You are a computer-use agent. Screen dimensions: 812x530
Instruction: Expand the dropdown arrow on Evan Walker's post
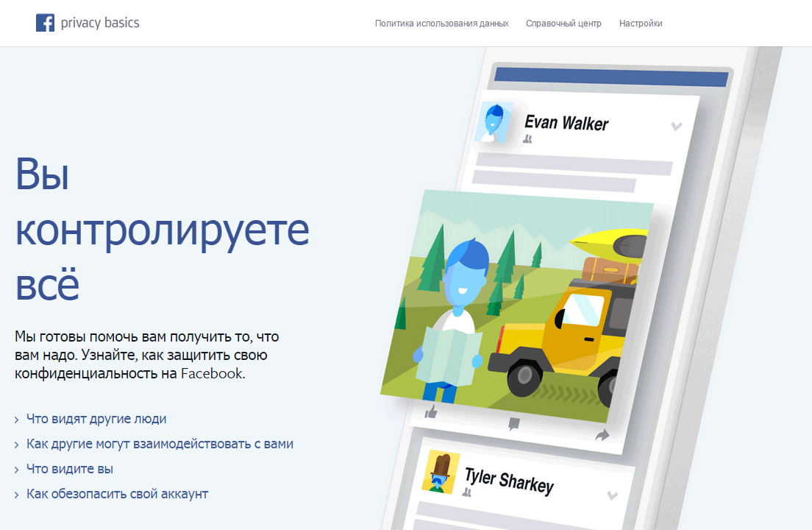pyautogui.click(x=677, y=127)
